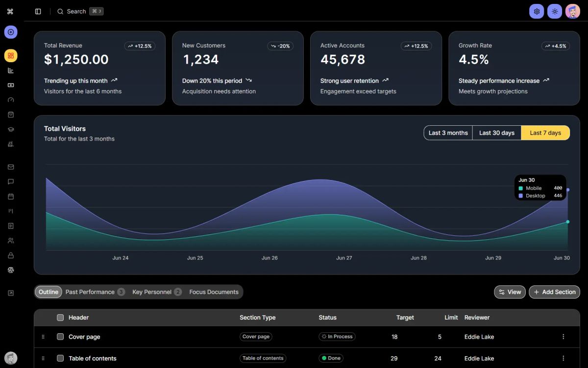Click the graduation cap icon in sidebar
588x368 pixels.
10,129
